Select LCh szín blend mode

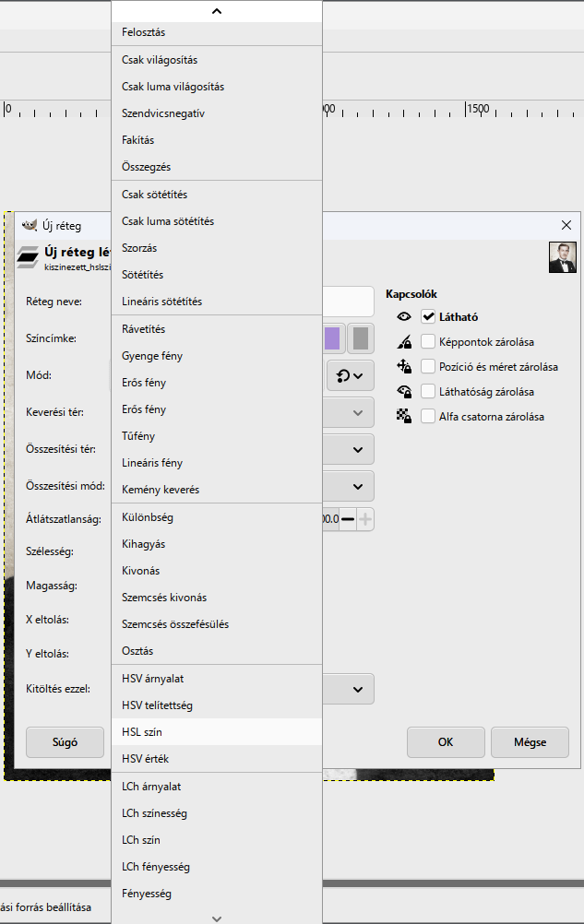(217, 840)
